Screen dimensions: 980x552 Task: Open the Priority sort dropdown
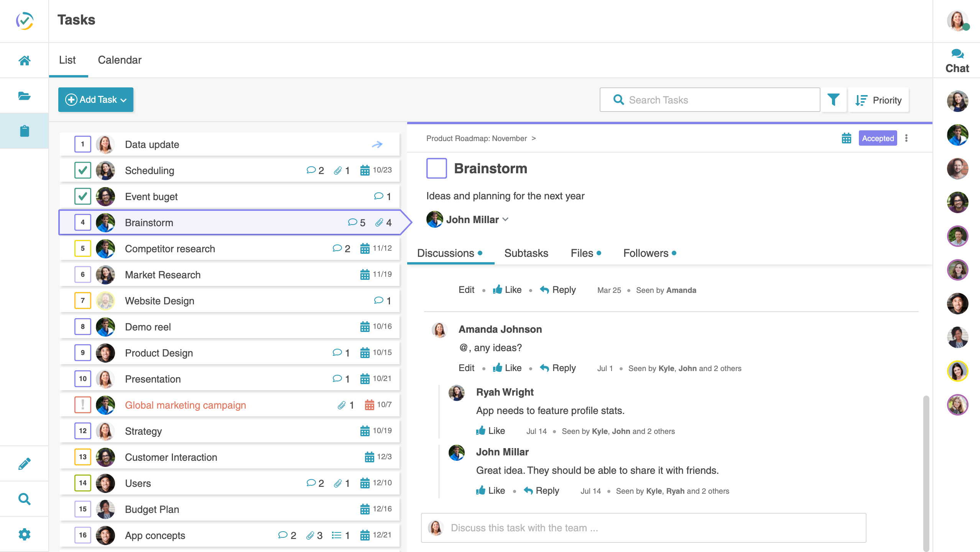pyautogui.click(x=878, y=100)
